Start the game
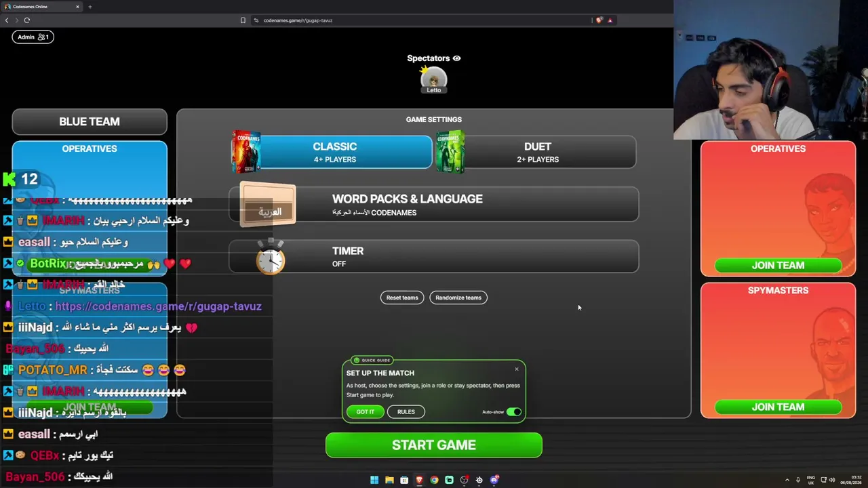 [x=434, y=445]
